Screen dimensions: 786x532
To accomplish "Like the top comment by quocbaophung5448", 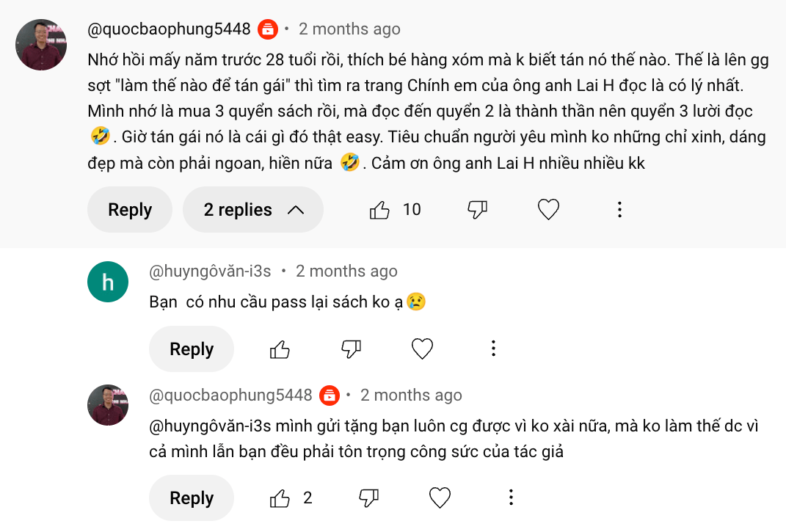I will (x=380, y=211).
